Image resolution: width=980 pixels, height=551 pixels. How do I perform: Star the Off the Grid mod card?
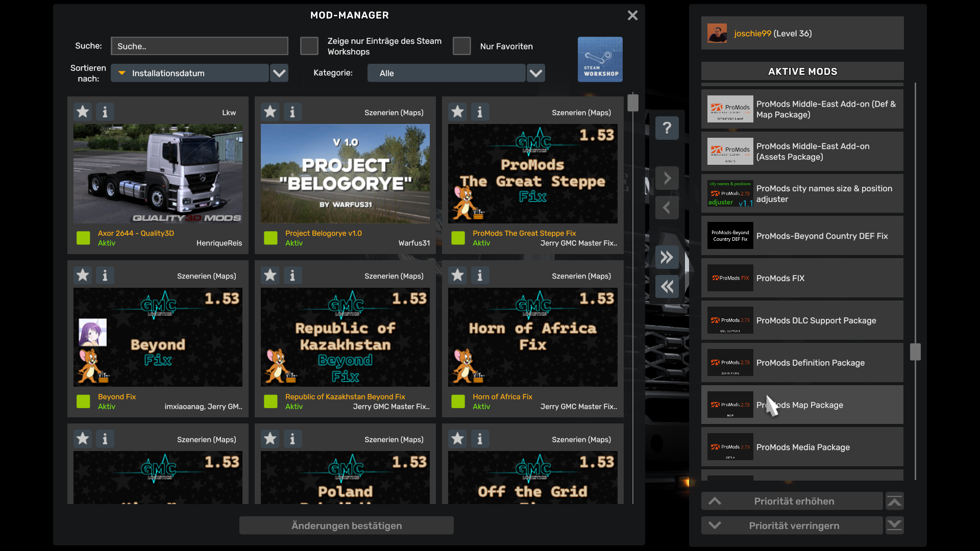click(x=457, y=439)
